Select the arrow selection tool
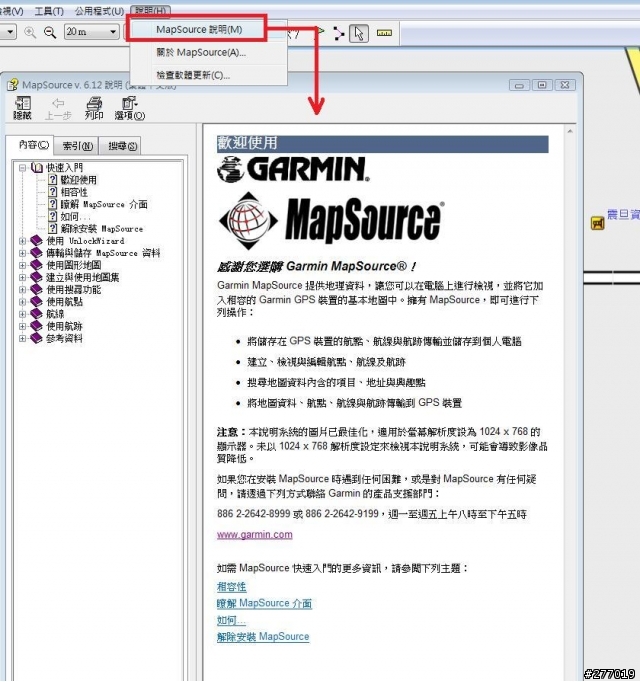This screenshot has height=682, width=640. click(359, 33)
